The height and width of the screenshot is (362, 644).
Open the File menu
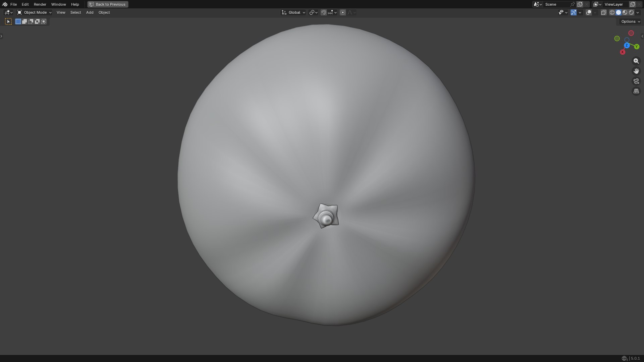click(13, 4)
